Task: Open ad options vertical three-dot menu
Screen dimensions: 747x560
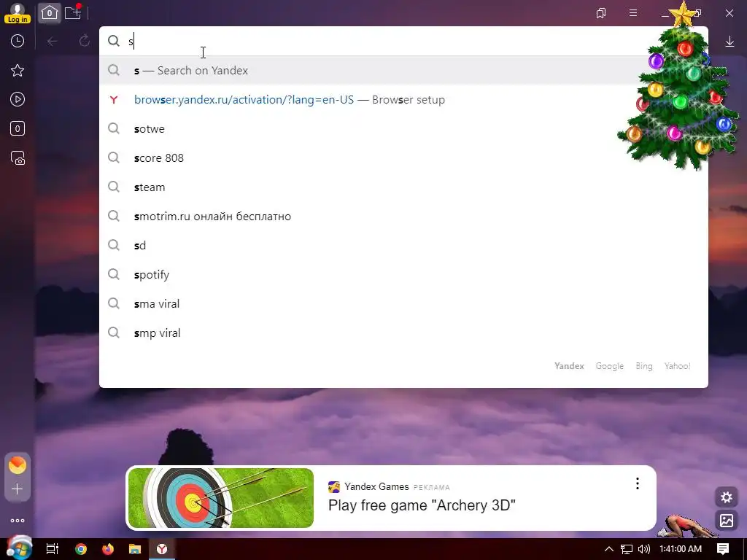Action: pos(638,484)
